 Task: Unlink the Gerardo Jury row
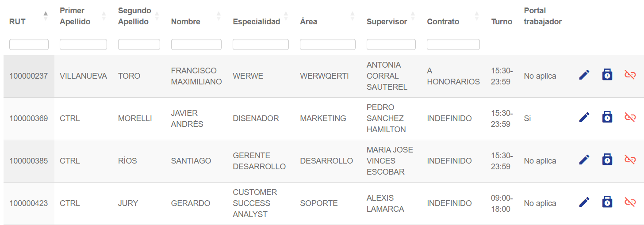point(630,202)
